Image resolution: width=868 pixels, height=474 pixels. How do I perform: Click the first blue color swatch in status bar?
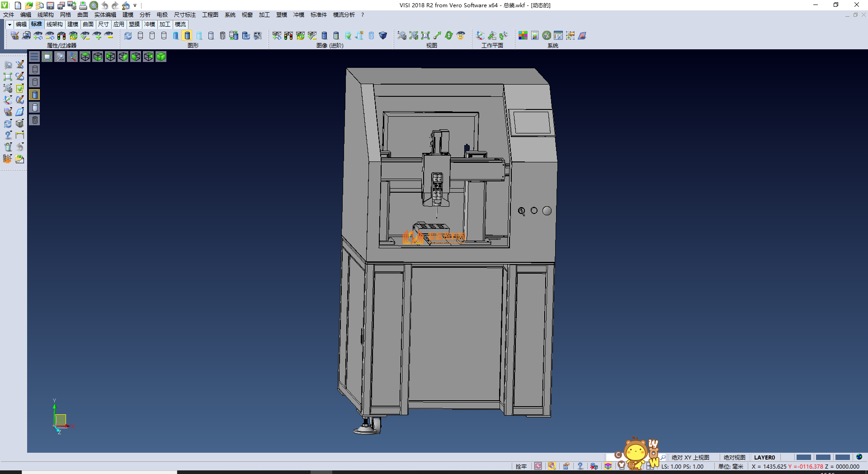(x=803, y=457)
